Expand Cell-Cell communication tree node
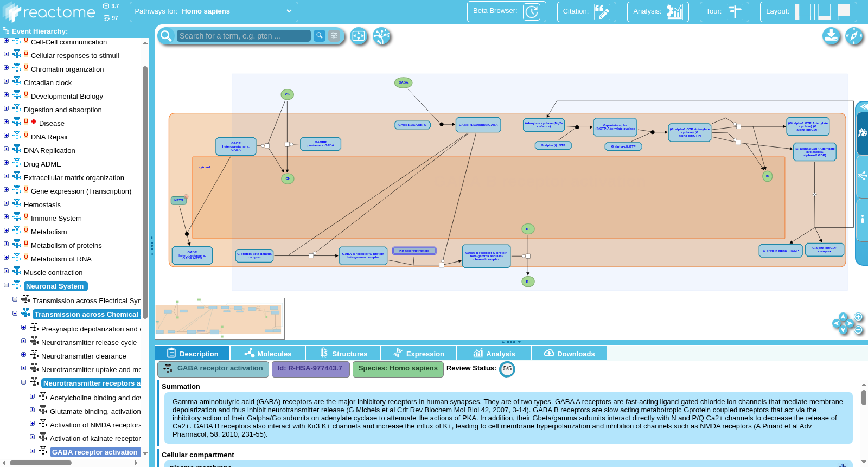The width and height of the screenshot is (868, 467). click(6, 41)
